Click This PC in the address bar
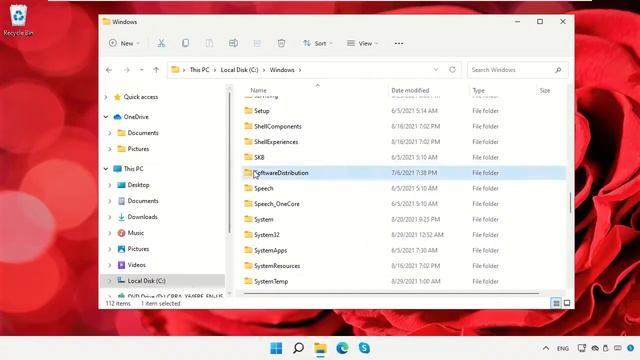The height and width of the screenshot is (360, 640). [x=200, y=70]
